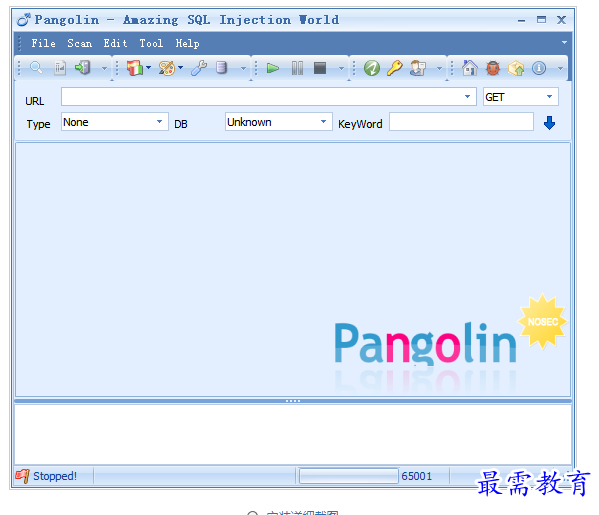Open the palette icon dropdown arrow
599x515 pixels.
(x=180, y=68)
